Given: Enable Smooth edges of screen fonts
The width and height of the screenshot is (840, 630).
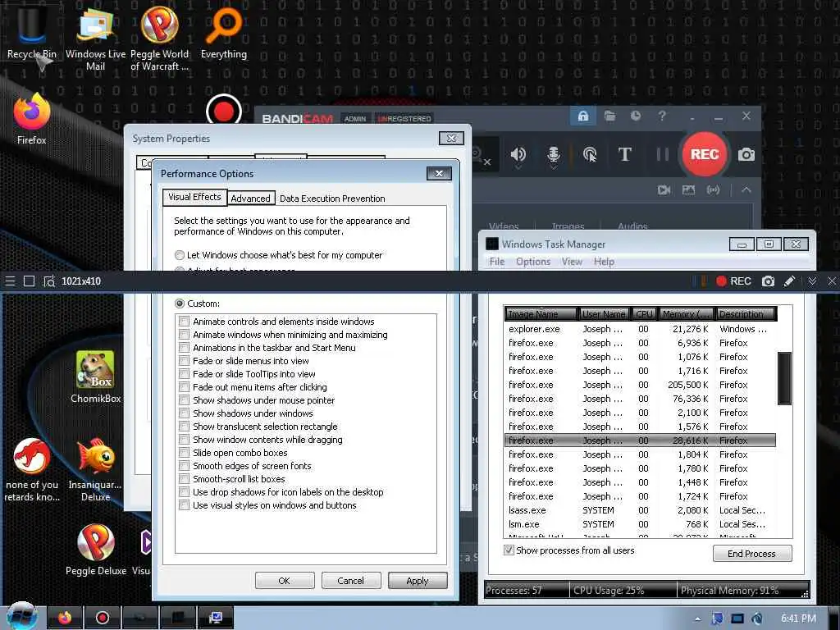Looking at the screenshot, I should 185,466.
